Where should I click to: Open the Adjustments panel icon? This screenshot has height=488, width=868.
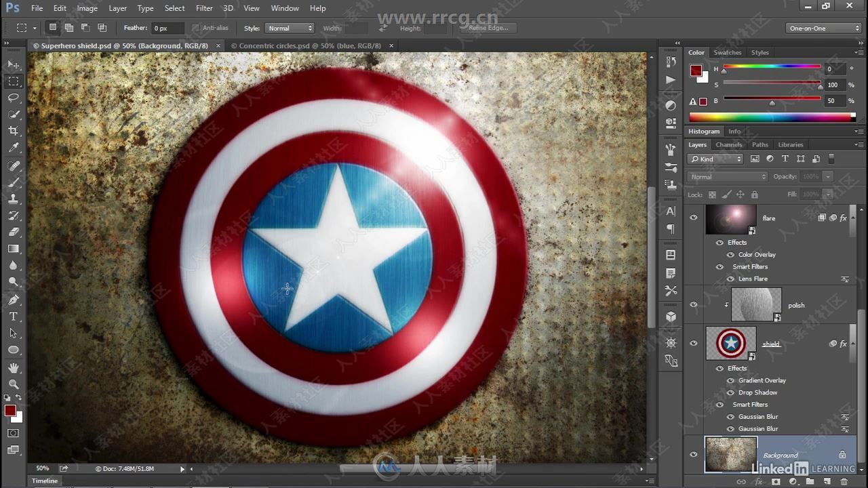[x=671, y=106]
